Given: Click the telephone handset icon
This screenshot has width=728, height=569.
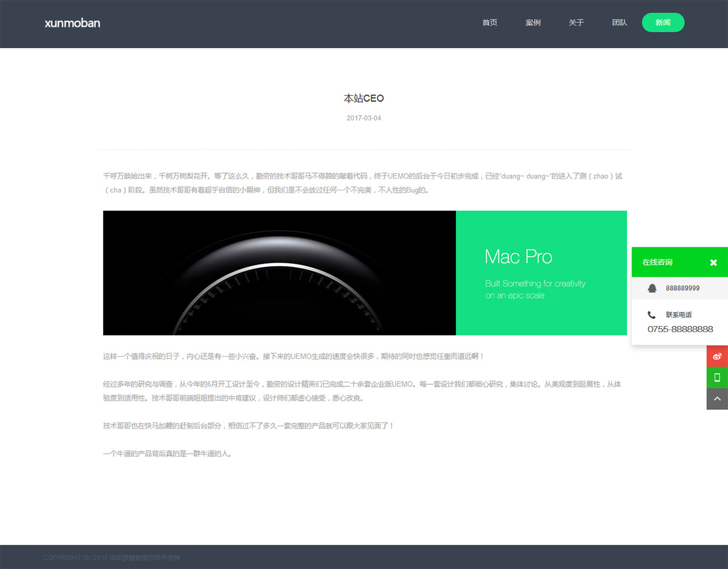Looking at the screenshot, I should 651,315.
